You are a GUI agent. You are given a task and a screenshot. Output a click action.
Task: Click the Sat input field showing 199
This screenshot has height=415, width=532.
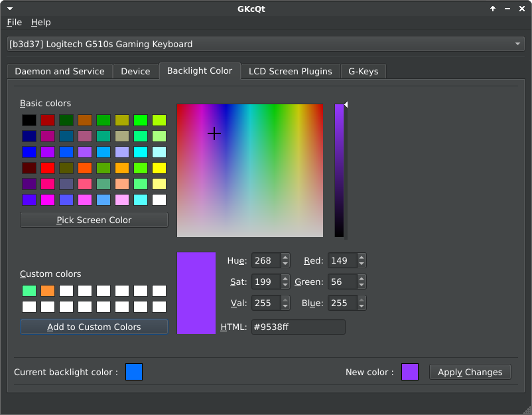(x=267, y=282)
